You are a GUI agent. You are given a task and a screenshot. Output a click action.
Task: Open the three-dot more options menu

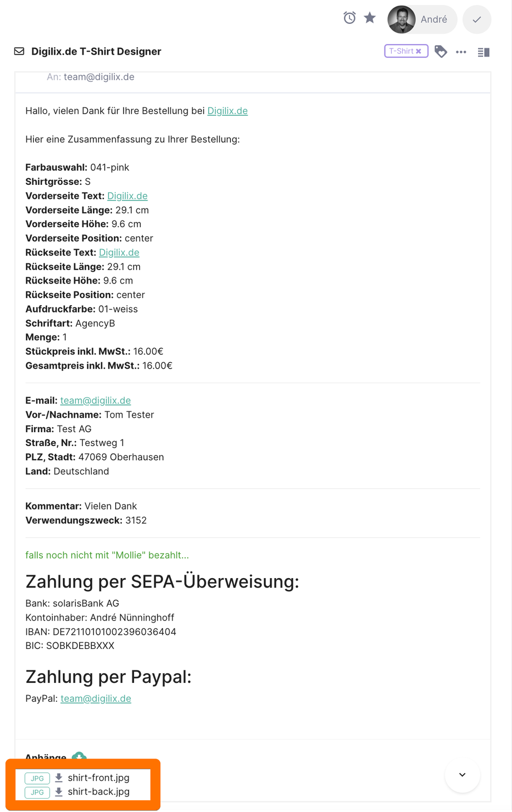point(461,52)
